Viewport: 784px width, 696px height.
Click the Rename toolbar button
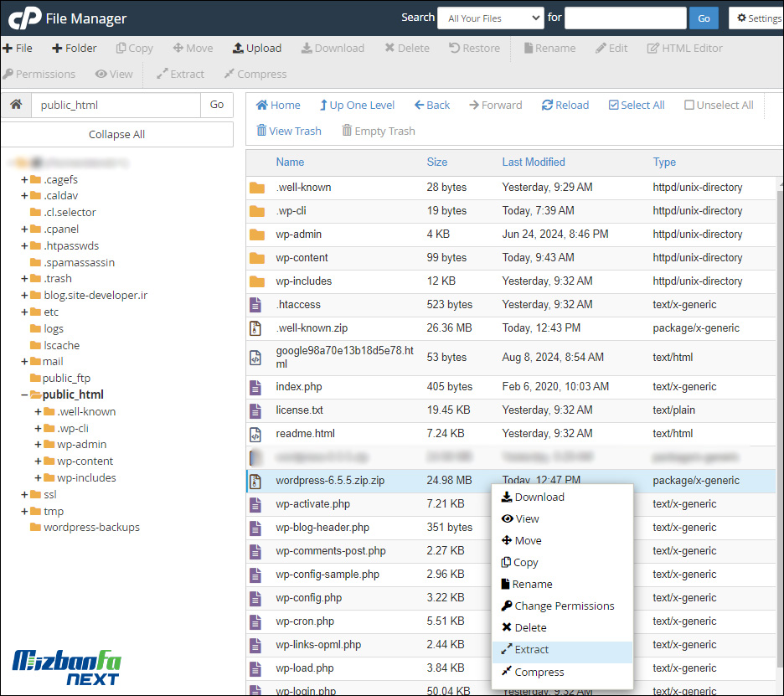coord(549,48)
